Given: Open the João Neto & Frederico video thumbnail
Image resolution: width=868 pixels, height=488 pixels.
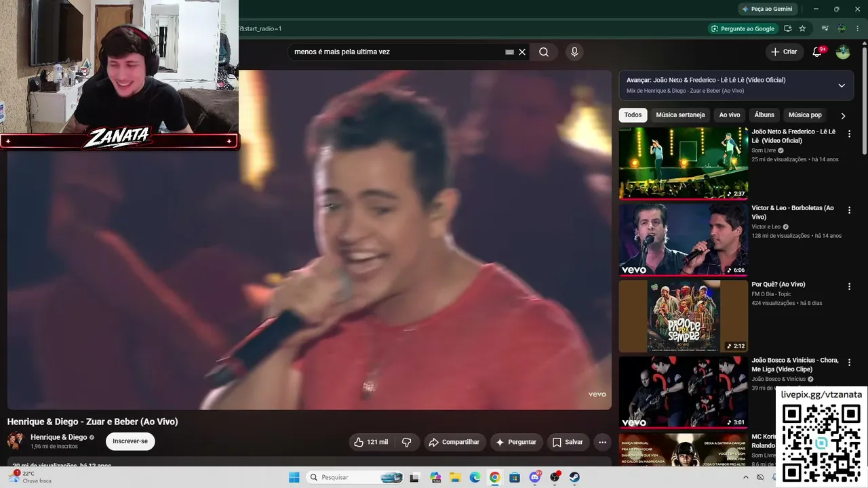Looking at the screenshot, I should tap(684, 163).
